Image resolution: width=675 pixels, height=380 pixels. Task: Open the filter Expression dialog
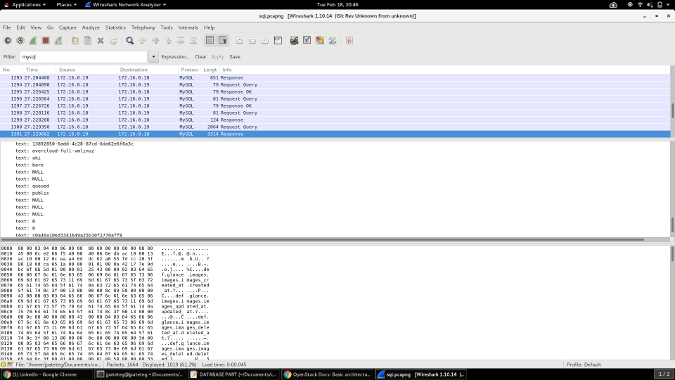tap(175, 57)
